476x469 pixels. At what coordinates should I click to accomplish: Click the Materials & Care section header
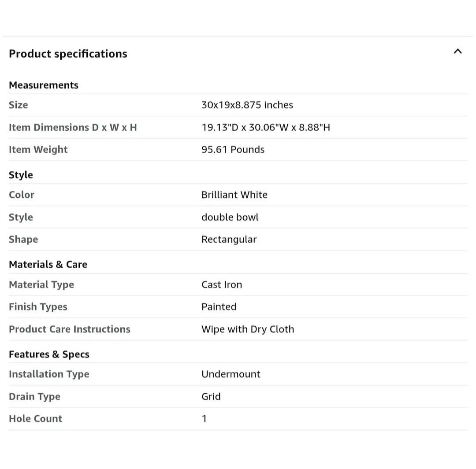(x=48, y=264)
